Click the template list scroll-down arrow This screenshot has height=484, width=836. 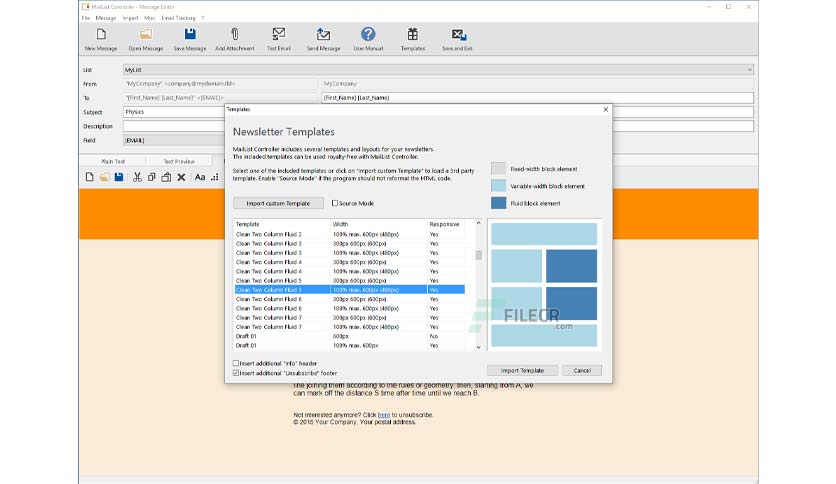478,347
